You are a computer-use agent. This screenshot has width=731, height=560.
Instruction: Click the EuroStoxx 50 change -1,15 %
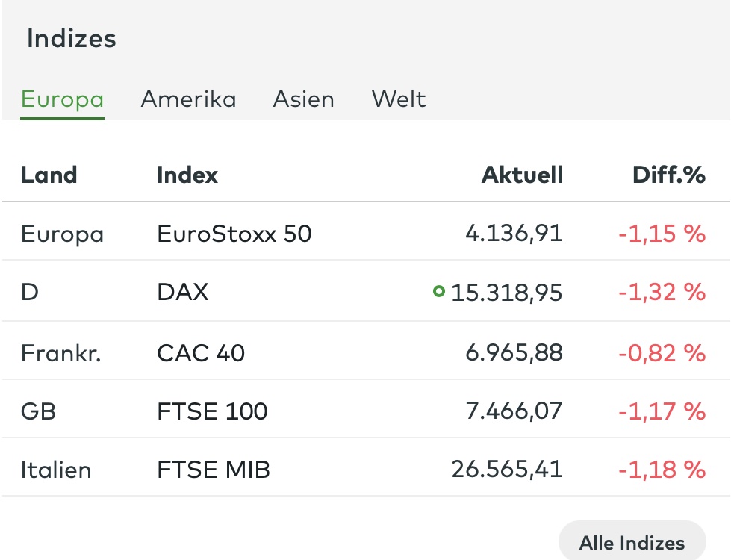click(662, 234)
